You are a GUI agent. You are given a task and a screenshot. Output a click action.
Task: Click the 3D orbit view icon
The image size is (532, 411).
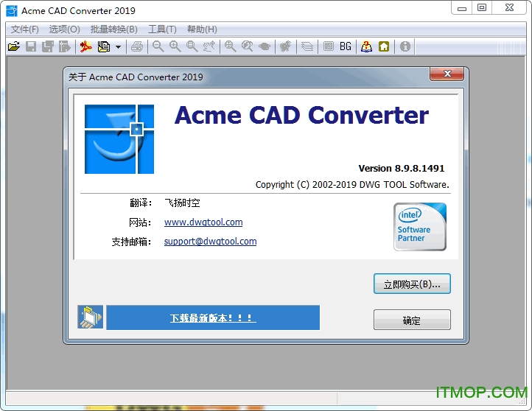click(265, 46)
